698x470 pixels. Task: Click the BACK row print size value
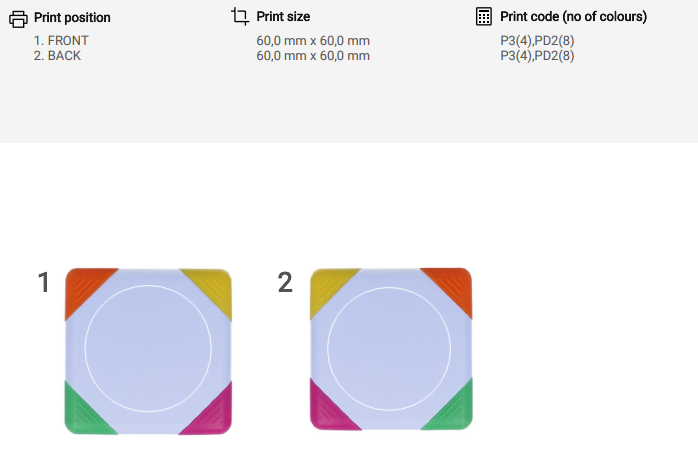point(313,56)
